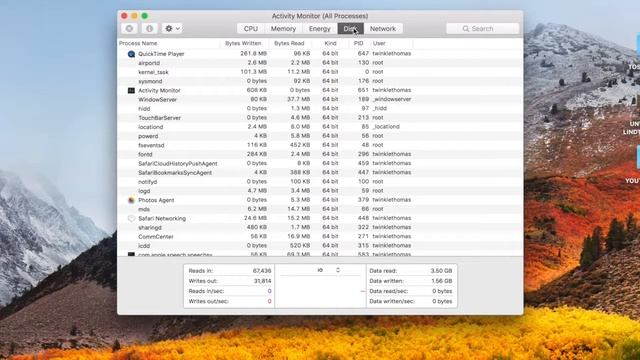
Task: Click the Activity Monitor process icon
Action: (x=131, y=90)
